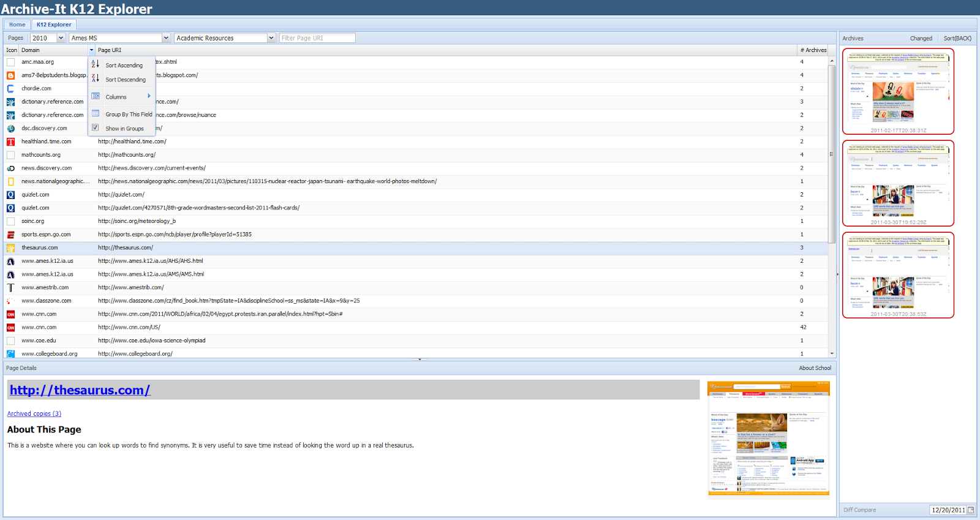Click the thesaurus.com row favicon
Viewport: 980px width, 520px height.
[x=10, y=248]
